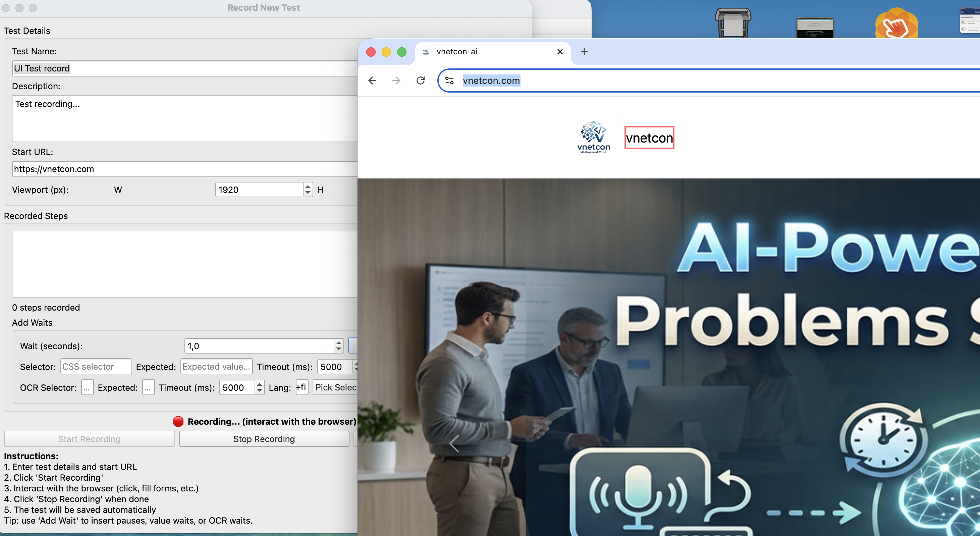Open a new browser tab

click(584, 52)
